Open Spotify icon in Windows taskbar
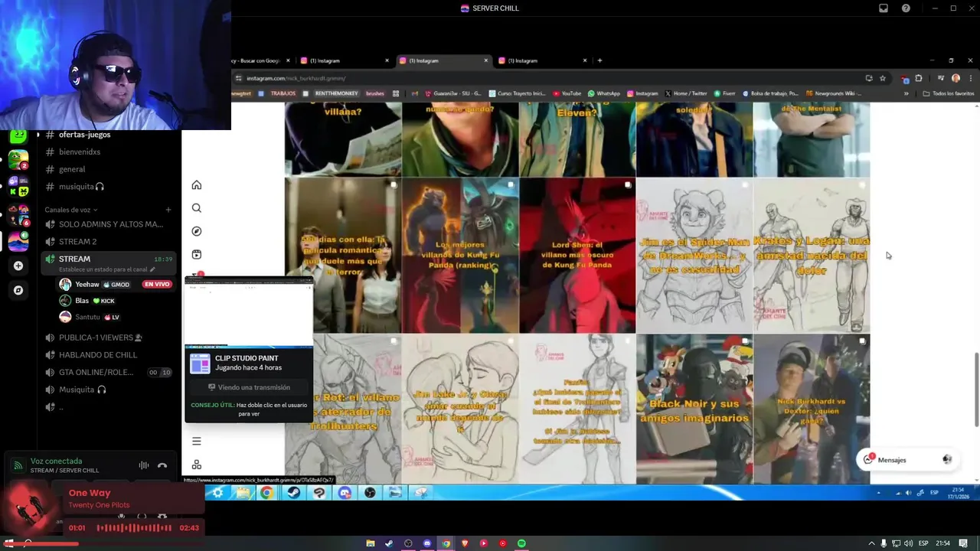The image size is (980, 551). [521, 543]
